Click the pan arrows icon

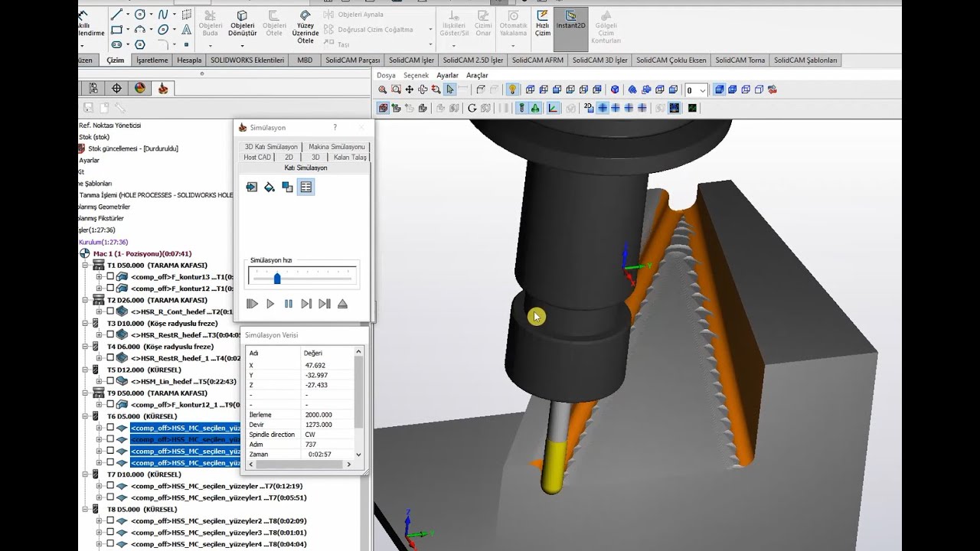click(x=410, y=90)
